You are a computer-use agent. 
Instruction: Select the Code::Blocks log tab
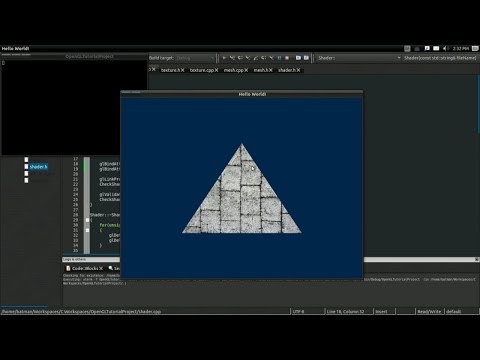click(x=85, y=268)
